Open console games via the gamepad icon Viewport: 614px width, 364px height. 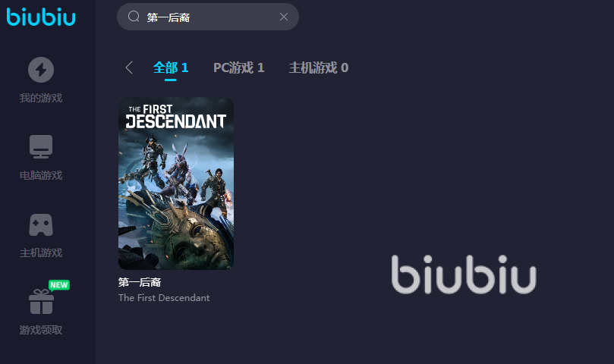(41, 224)
